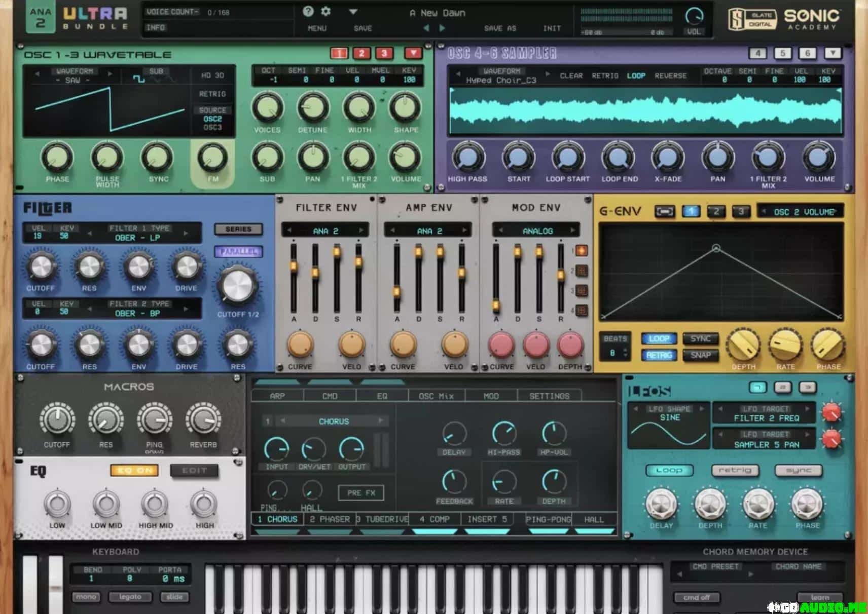Toggle oscillator 2 red button
Image resolution: width=868 pixels, height=614 pixels.
[361, 53]
